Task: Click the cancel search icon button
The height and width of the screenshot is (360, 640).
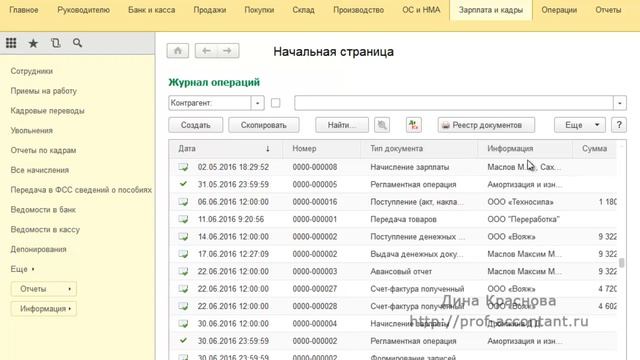Action: pos(382,125)
